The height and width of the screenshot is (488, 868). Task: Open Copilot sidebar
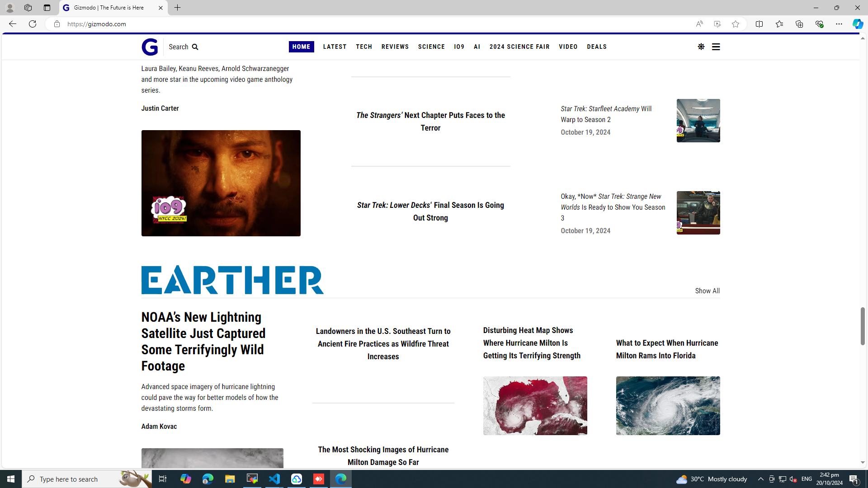pyautogui.click(x=858, y=24)
